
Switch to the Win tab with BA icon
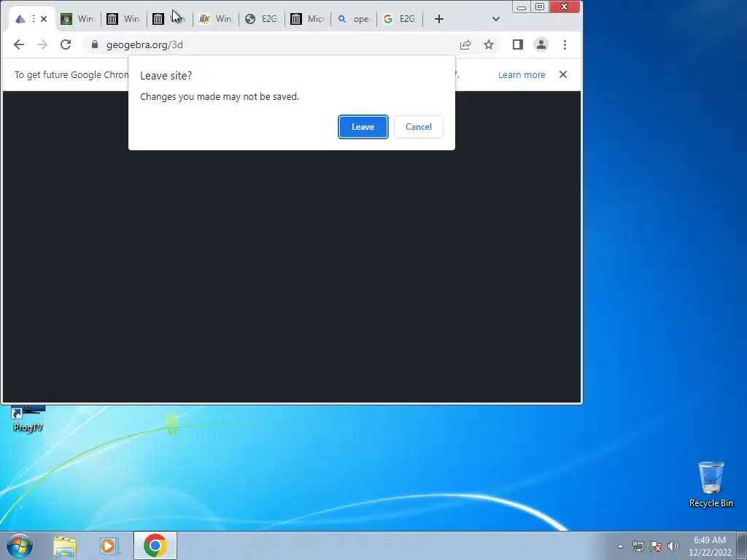pos(216,19)
